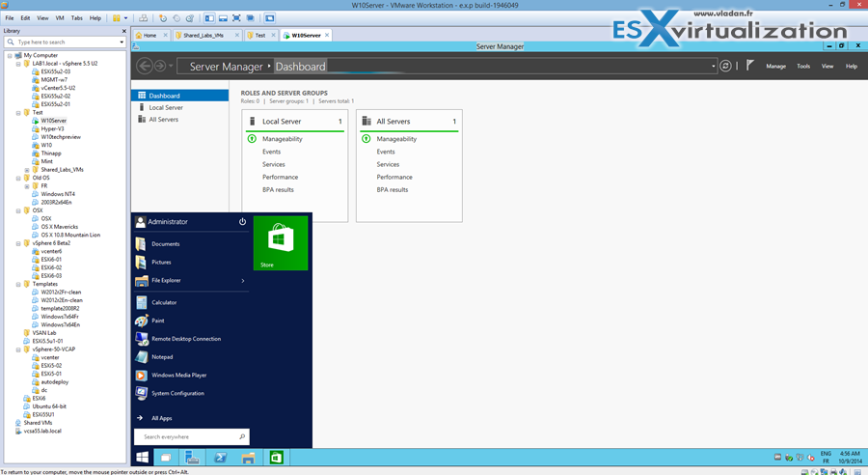Click the notifications flag icon
This screenshot has width=868, height=475.
point(749,66)
